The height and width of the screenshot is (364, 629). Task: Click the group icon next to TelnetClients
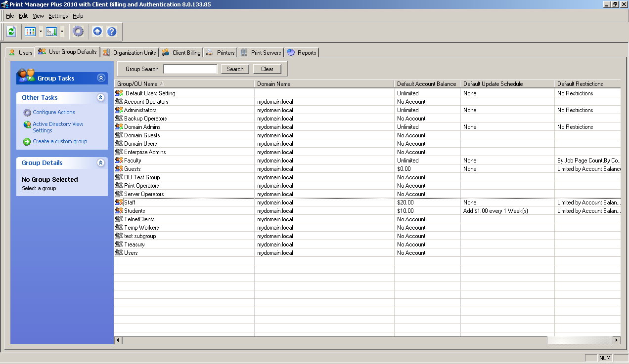tap(119, 219)
